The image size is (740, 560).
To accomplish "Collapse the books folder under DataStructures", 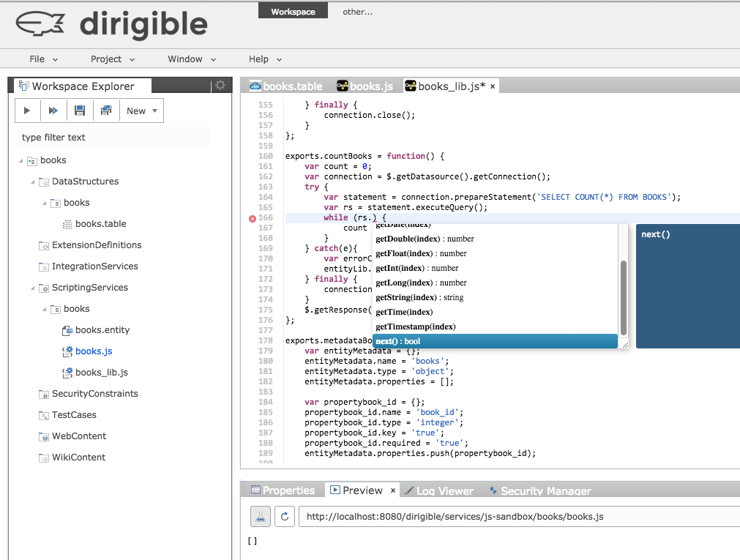I will (45, 204).
